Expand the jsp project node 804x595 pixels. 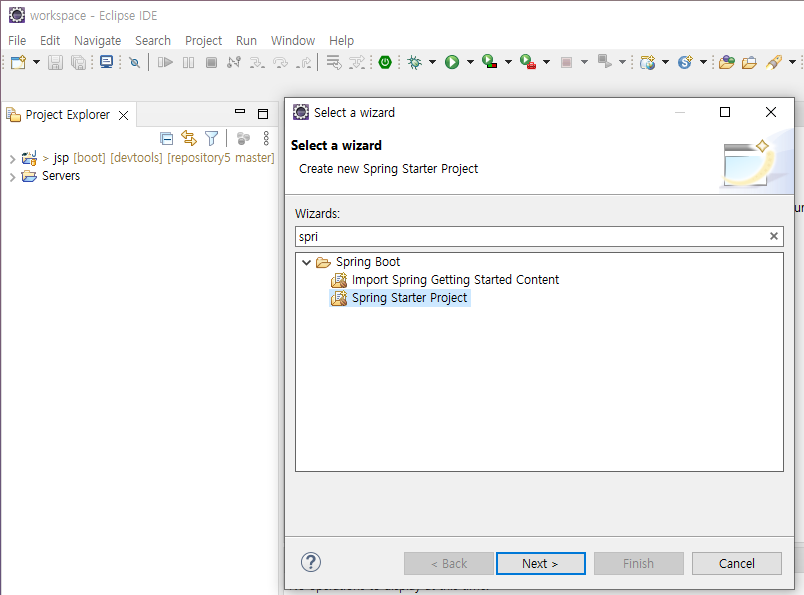(12, 159)
